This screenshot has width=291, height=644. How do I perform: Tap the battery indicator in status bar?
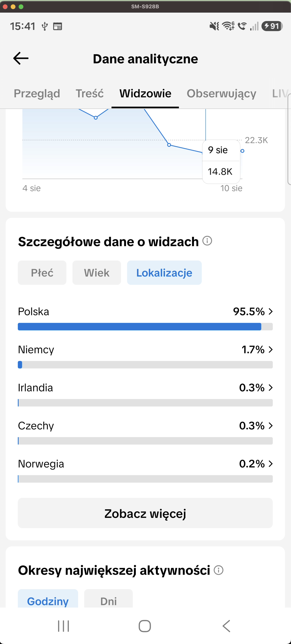(x=272, y=26)
